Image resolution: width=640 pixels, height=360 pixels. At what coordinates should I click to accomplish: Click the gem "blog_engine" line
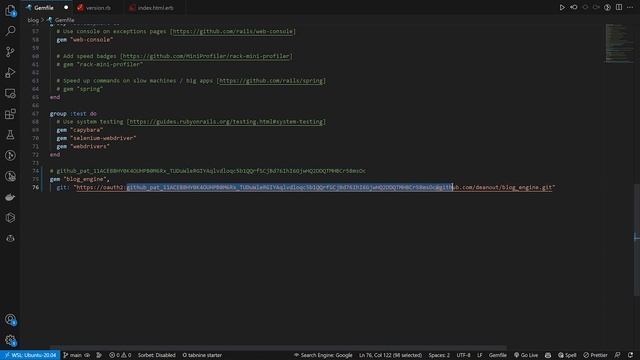point(80,179)
